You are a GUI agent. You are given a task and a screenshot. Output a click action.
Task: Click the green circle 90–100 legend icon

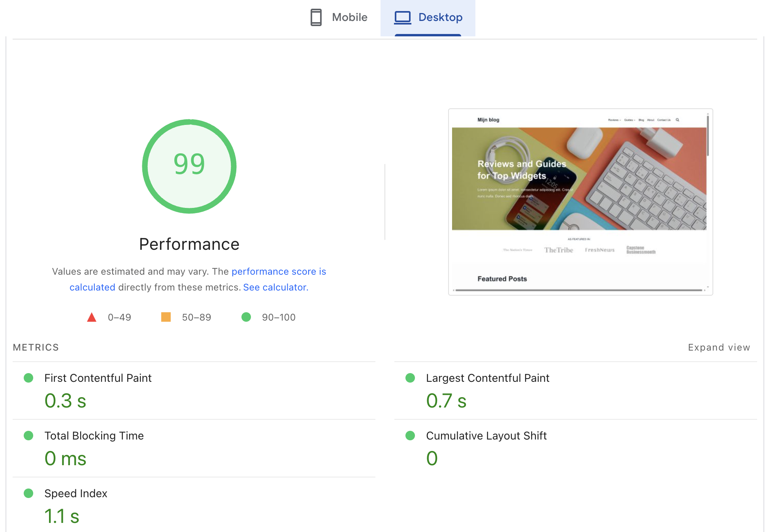(246, 317)
